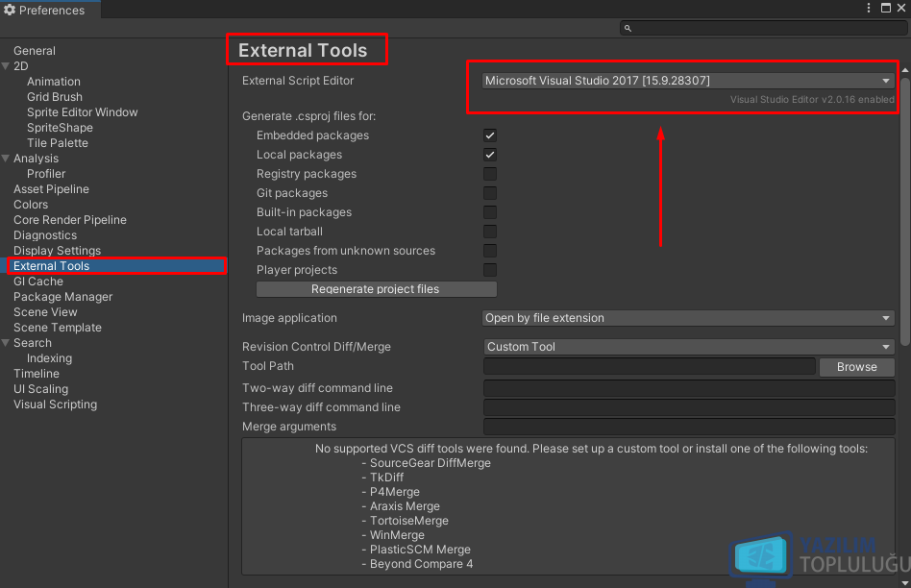Collapse the Analysis section triangle
The image size is (911, 588).
click(6, 159)
